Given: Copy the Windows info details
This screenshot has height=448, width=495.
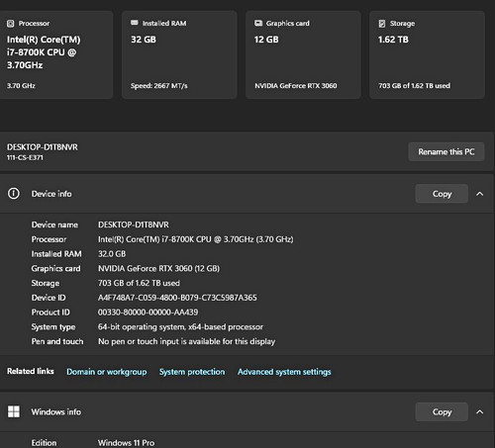Looking at the screenshot, I should 442,411.
